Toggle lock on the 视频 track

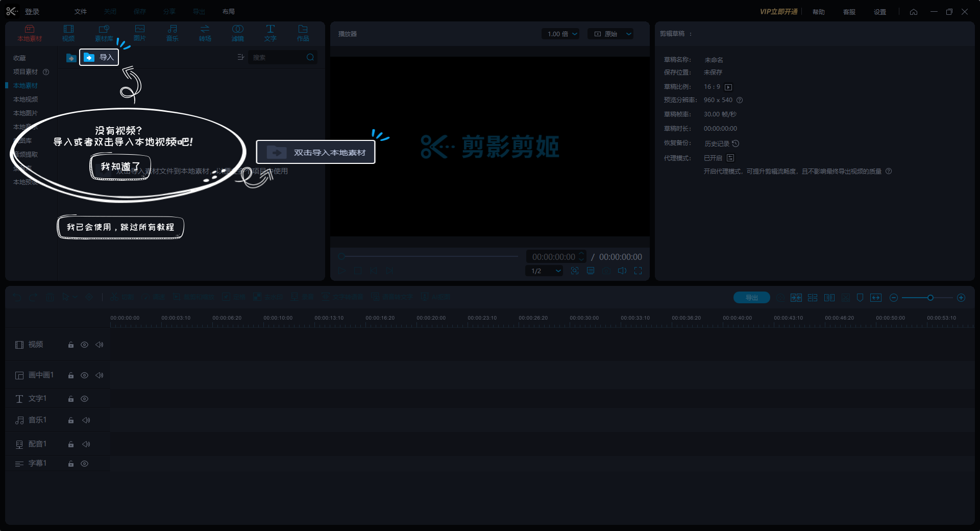[x=71, y=345]
